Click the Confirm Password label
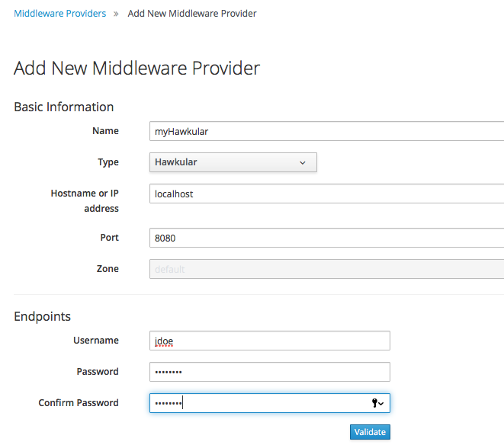 (x=79, y=403)
